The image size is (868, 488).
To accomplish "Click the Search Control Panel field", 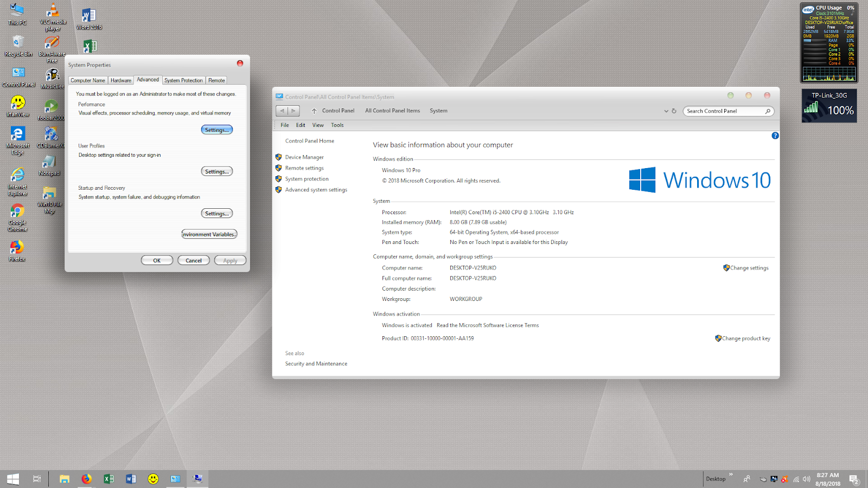I will point(729,111).
